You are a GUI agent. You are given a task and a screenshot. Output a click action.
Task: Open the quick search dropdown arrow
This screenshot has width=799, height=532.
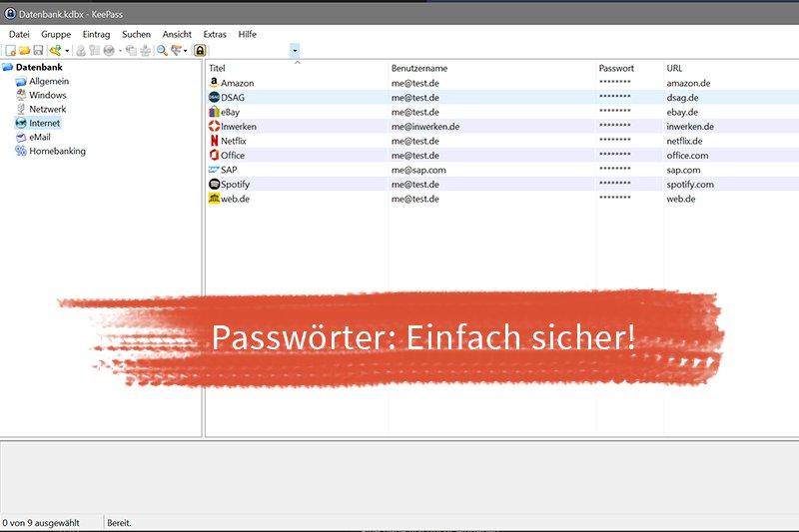pyautogui.click(x=295, y=50)
